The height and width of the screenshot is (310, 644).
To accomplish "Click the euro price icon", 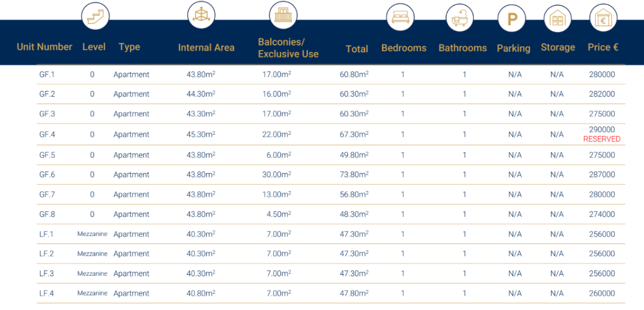I will click(x=603, y=19).
